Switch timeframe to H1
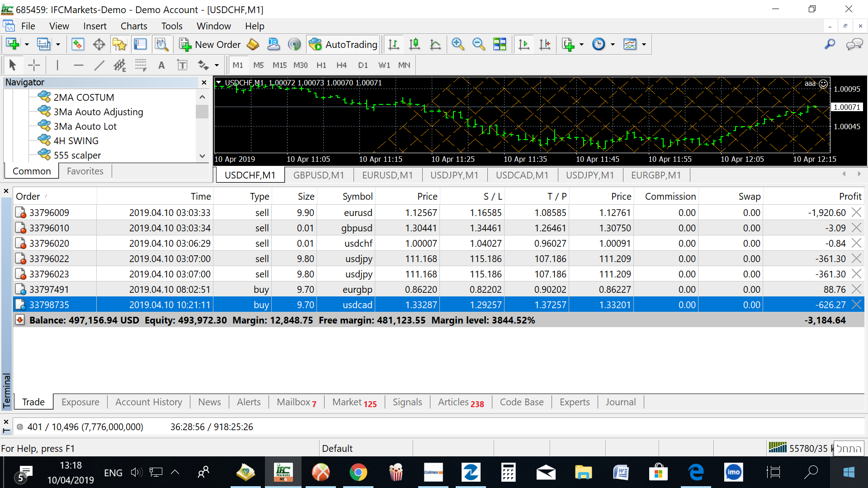This screenshot has width=868, height=488. [321, 65]
